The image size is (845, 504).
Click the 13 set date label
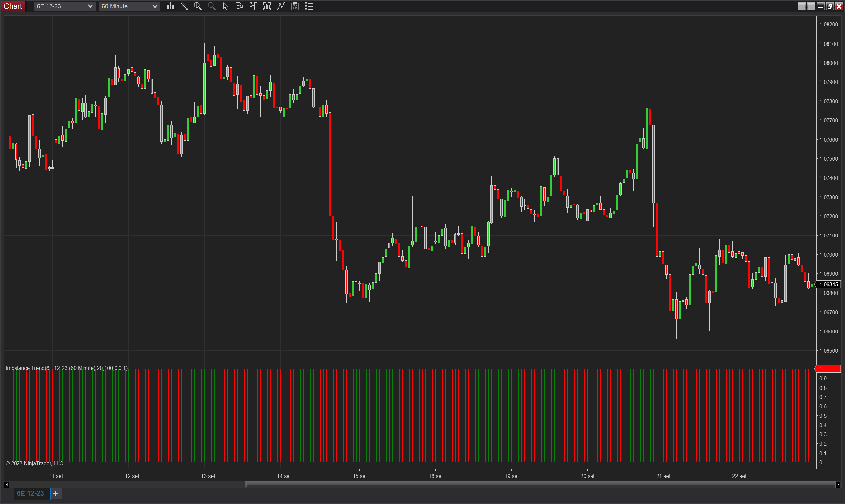click(x=208, y=476)
